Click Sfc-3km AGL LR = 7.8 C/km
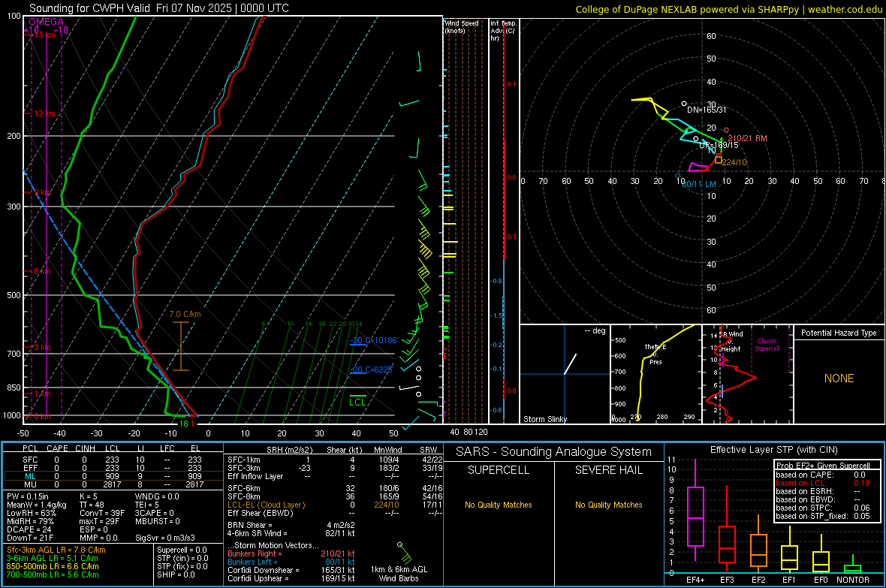 [x=56, y=550]
